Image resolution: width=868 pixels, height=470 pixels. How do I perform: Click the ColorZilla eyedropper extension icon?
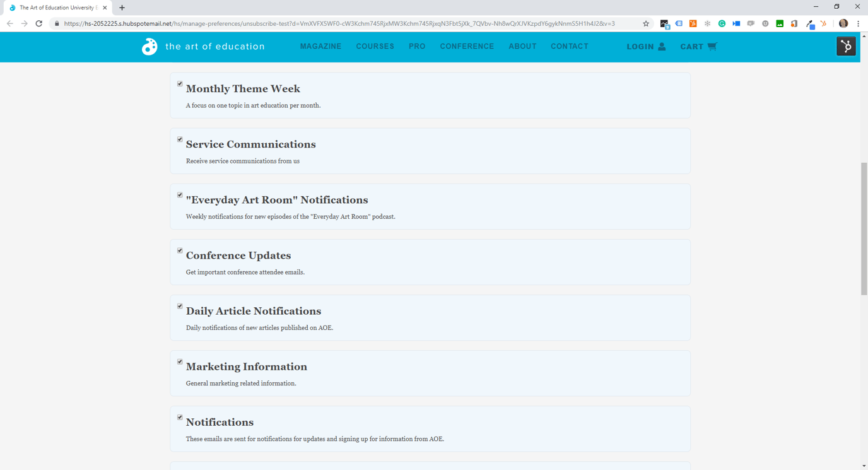point(809,23)
